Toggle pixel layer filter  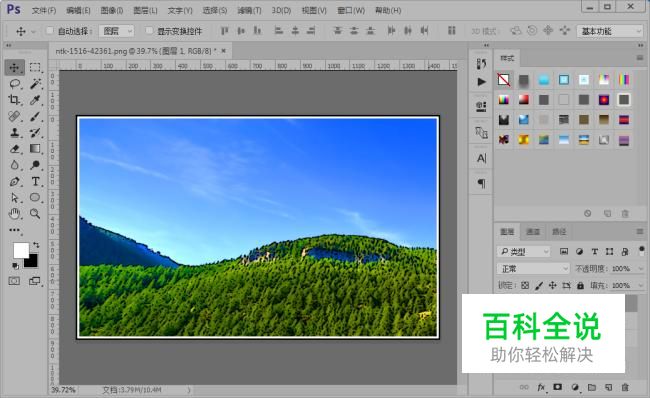564,252
